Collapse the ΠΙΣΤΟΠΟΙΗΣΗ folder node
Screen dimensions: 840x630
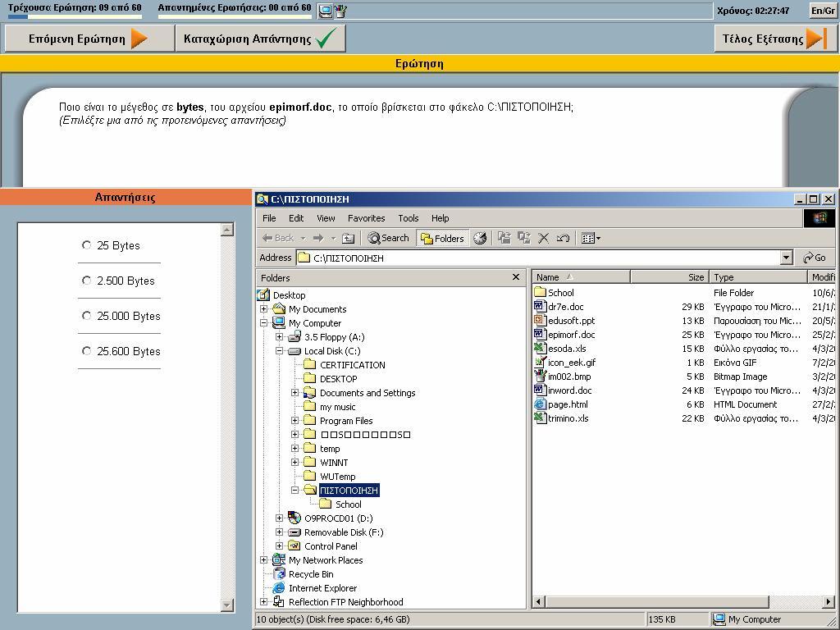(294, 491)
